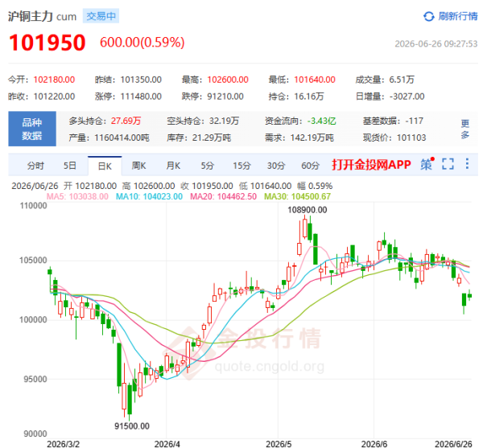Open the 策 strategy icon with red dot

tap(427, 164)
